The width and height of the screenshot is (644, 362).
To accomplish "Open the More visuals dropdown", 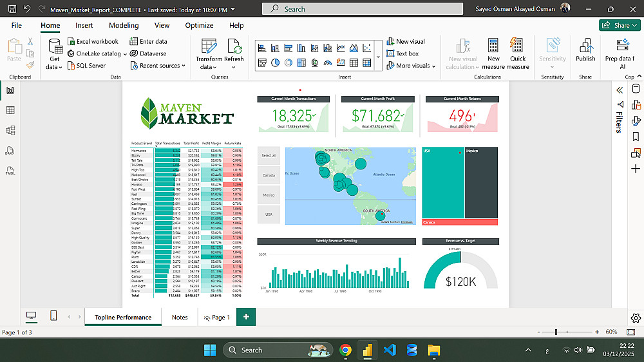I will coord(411,65).
